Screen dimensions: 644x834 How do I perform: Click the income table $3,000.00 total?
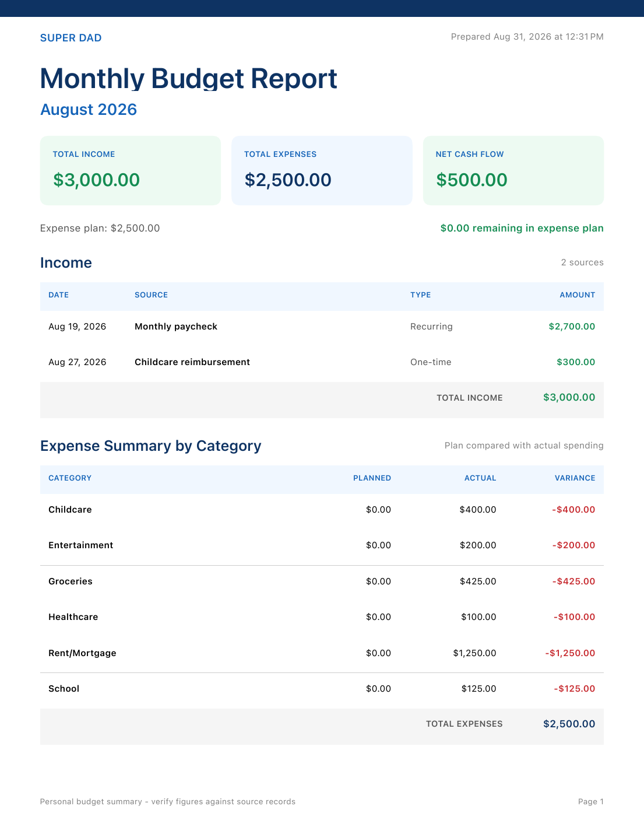pyautogui.click(x=569, y=397)
